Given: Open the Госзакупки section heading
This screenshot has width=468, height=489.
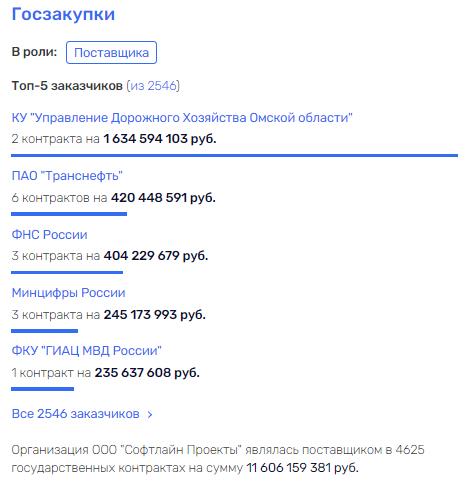Looking at the screenshot, I should click(x=63, y=14).
